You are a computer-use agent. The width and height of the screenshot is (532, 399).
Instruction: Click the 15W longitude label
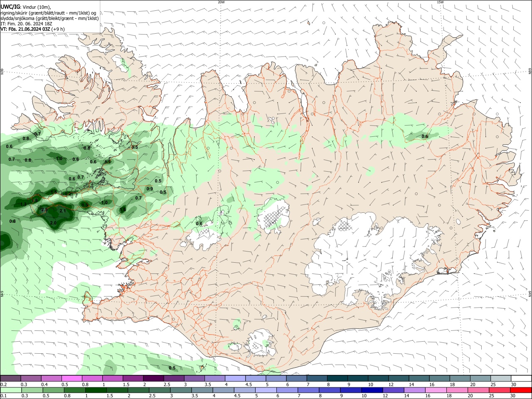[440, 2]
